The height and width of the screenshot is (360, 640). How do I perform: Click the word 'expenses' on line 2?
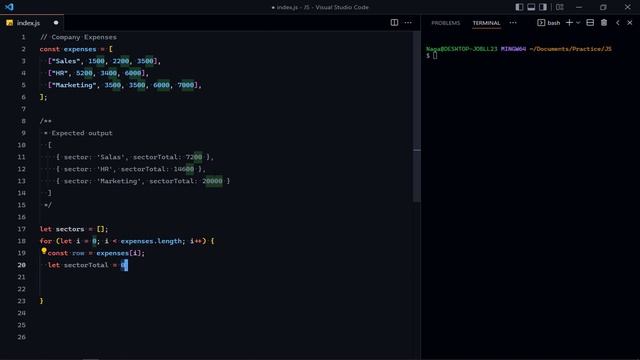click(80, 49)
